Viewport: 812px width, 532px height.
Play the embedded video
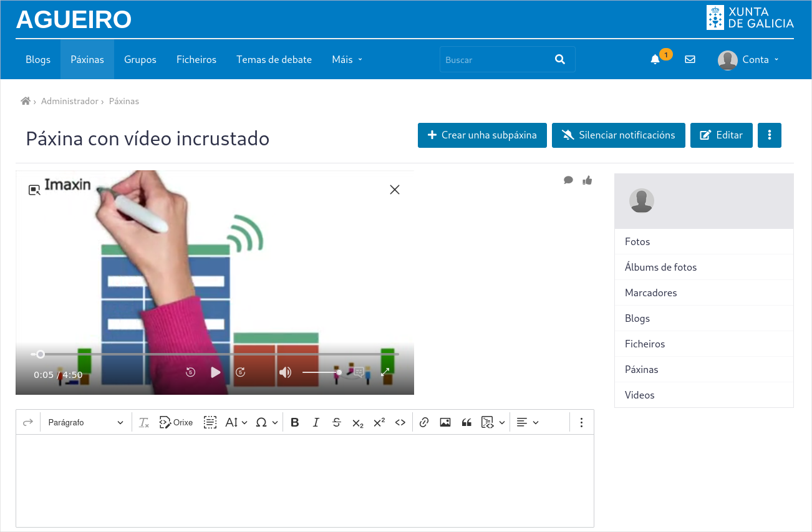pos(216,372)
